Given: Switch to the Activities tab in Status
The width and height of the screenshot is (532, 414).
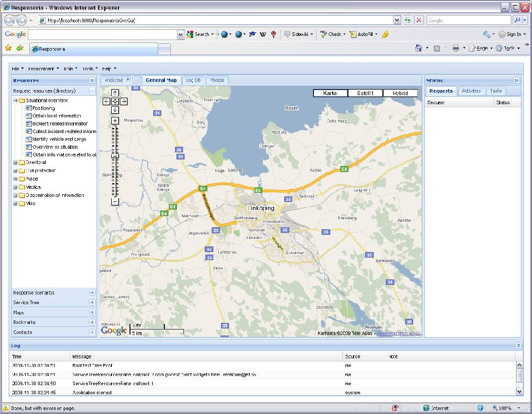Looking at the screenshot, I should tap(471, 91).
